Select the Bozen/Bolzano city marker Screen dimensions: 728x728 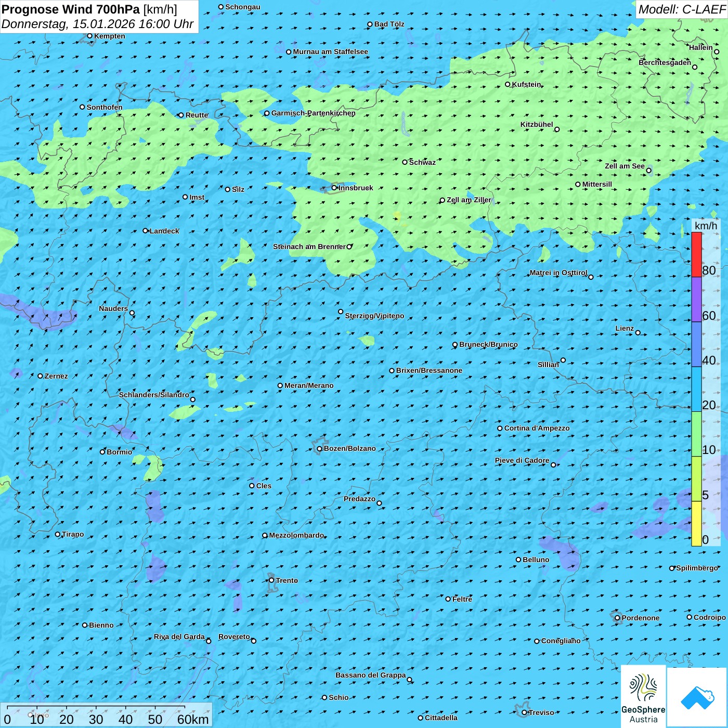(319, 449)
